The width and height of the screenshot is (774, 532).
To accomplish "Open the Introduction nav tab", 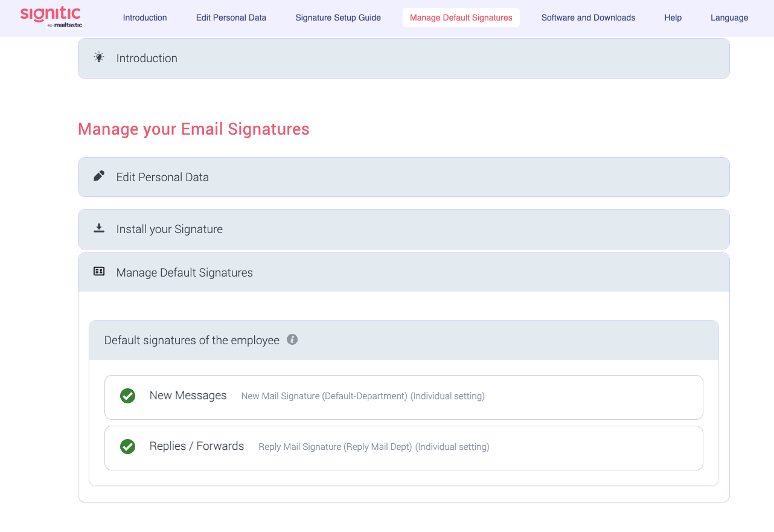I will point(145,18).
